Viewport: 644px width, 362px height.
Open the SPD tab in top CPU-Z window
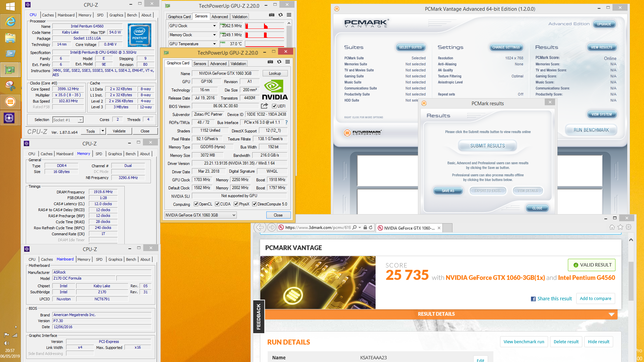(x=100, y=15)
